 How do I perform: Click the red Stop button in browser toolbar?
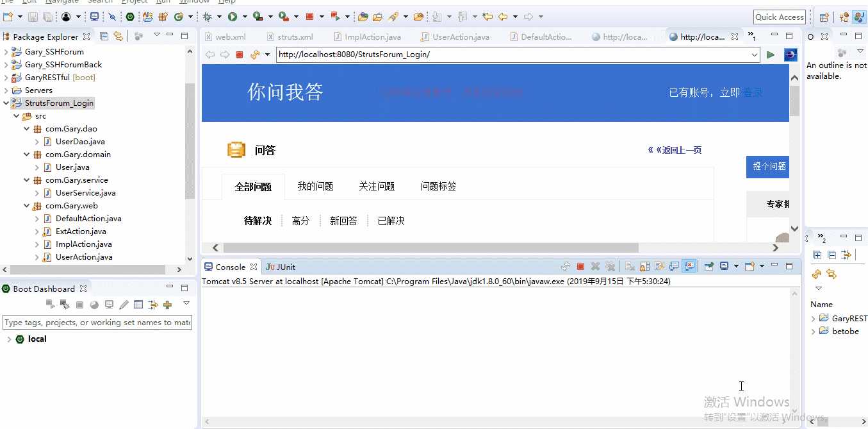(x=240, y=55)
